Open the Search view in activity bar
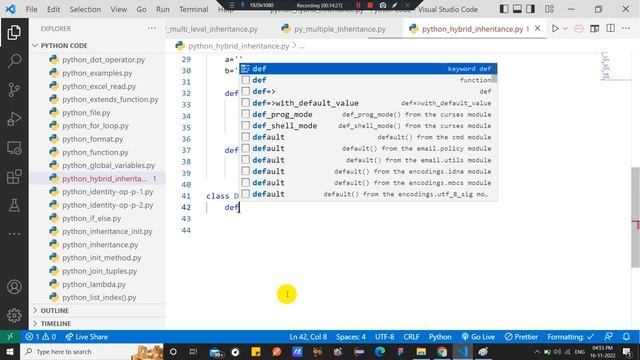 click(14, 61)
